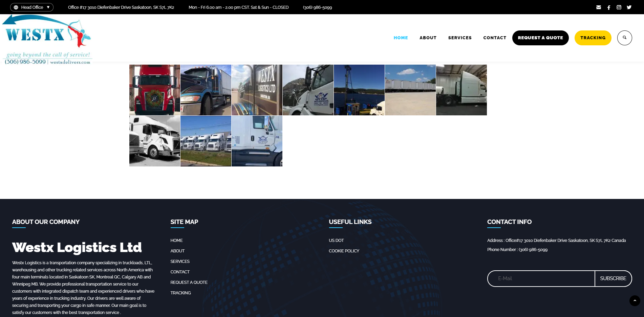
Task: Open the white truck in warehouse photo
Action: 461,90
